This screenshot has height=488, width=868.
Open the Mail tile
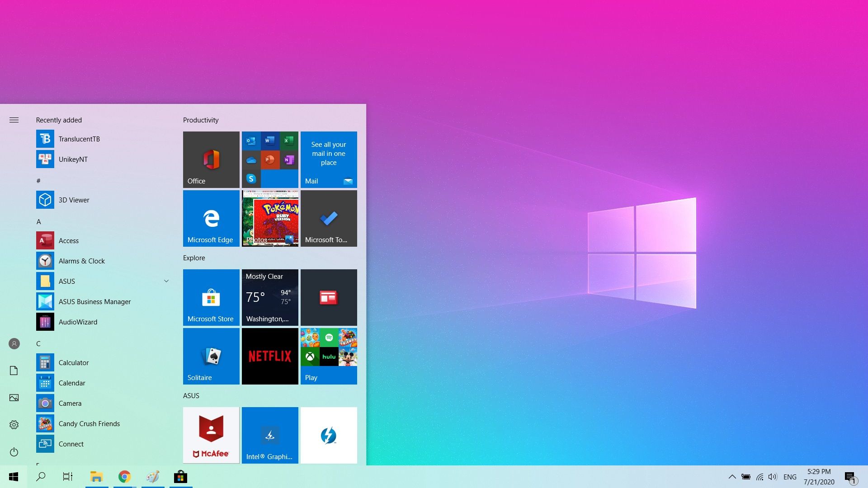point(329,160)
